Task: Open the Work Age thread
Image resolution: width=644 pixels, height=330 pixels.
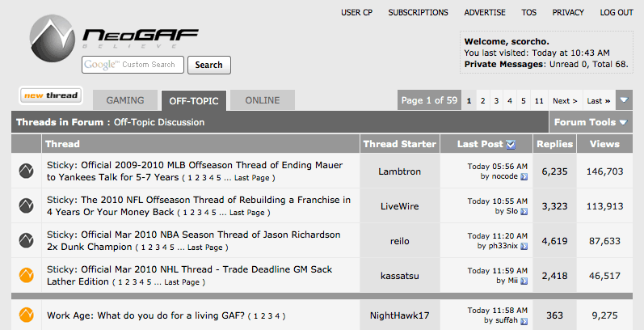Action: pos(145,315)
